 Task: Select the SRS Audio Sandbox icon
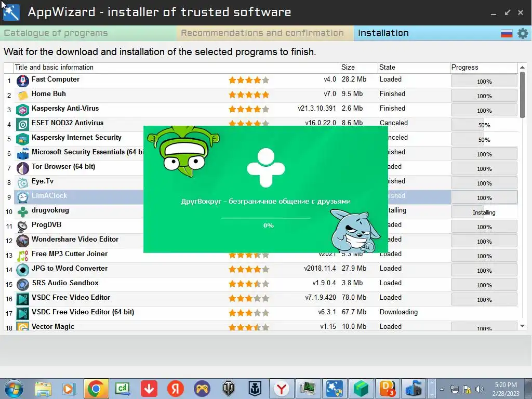tap(23, 285)
